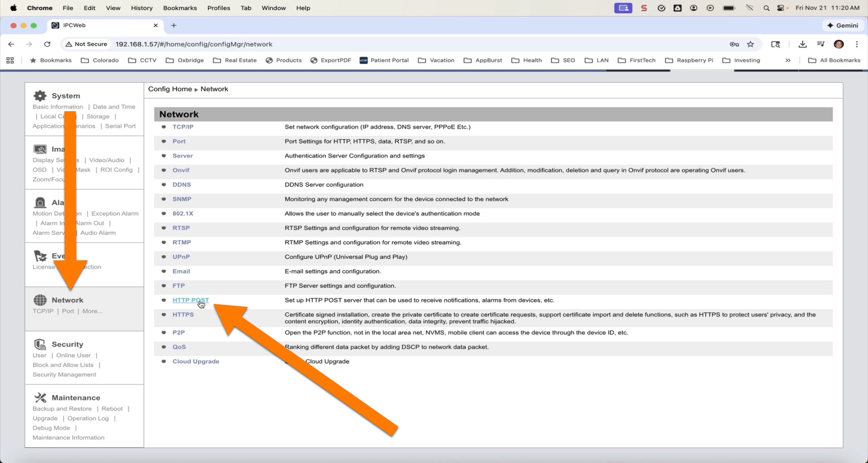Open Backup and Restore under Maintenance

tap(62, 409)
